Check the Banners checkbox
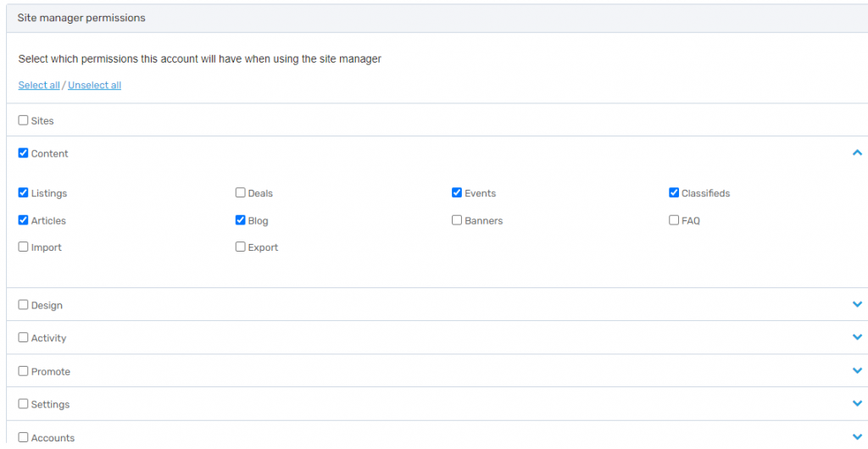 click(458, 220)
